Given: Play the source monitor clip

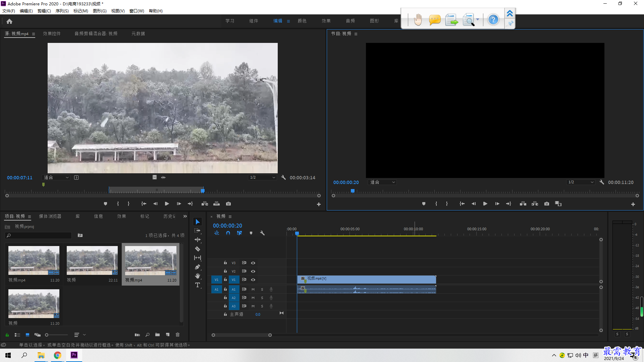Looking at the screenshot, I should pyautogui.click(x=167, y=204).
